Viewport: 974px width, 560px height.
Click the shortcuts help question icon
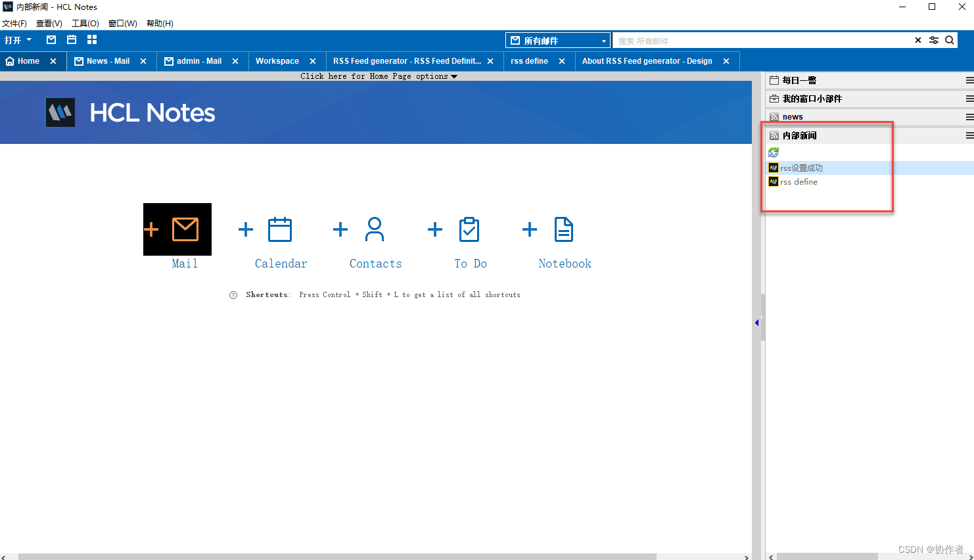click(233, 295)
